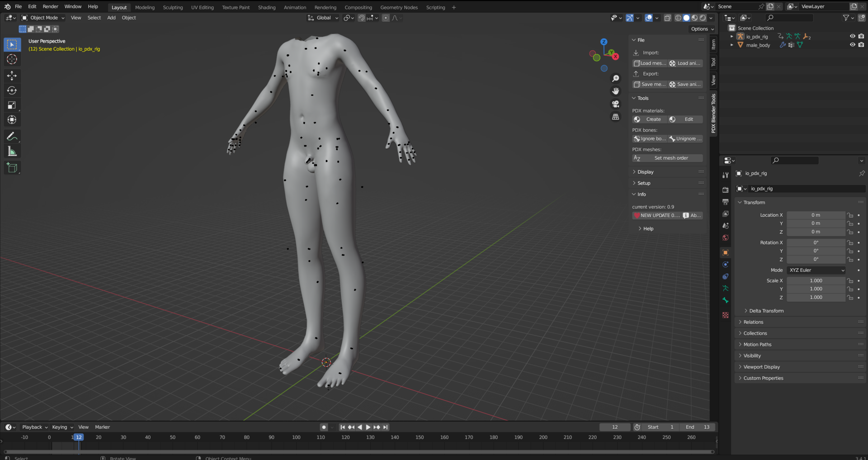Click the zoom viewport magnifier icon

(615, 79)
